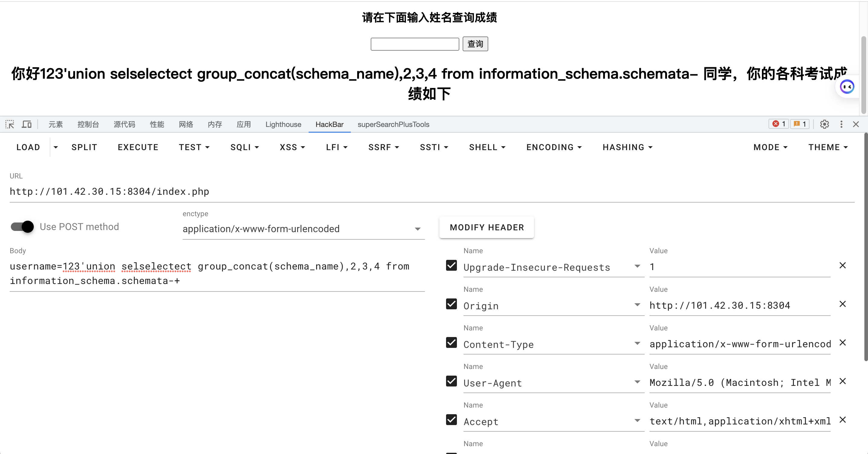Open the Content-Type header name dropdown
Screen dimensions: 868x454
click(637, 343)
